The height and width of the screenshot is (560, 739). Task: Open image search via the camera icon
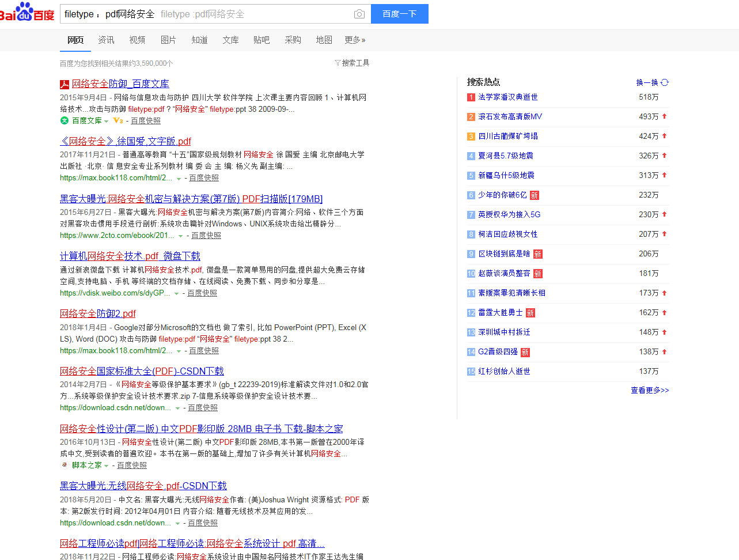click(x=359, y=14)
